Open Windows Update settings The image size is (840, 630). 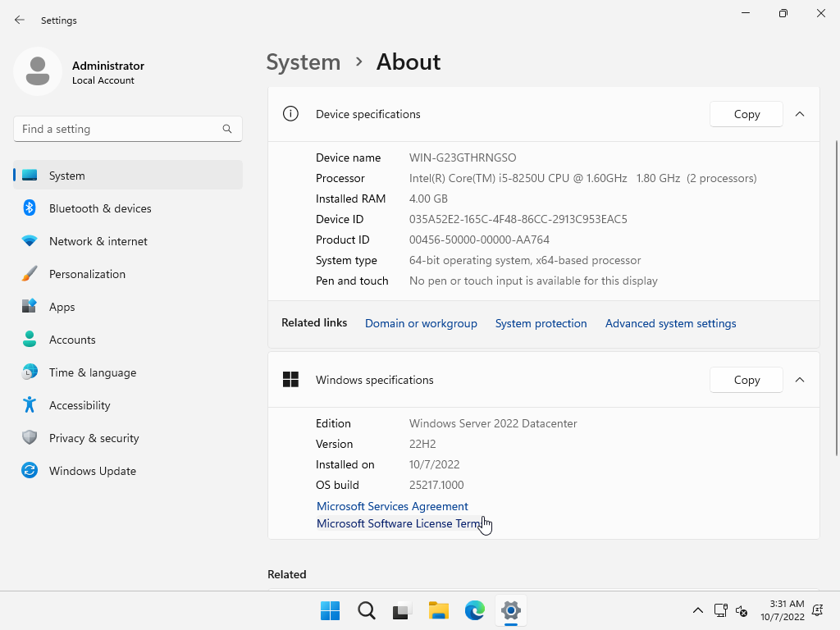[128, 471]
